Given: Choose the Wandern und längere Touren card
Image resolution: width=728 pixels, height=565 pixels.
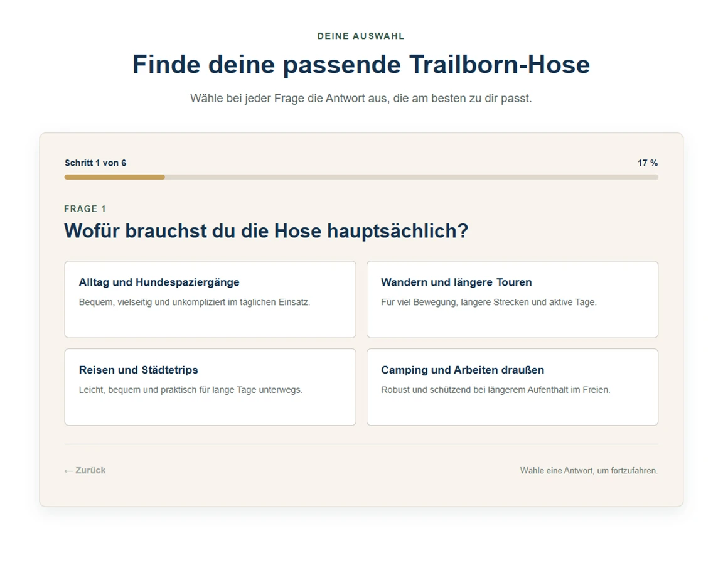Looking at the screenshot, I should click(512, 299).
